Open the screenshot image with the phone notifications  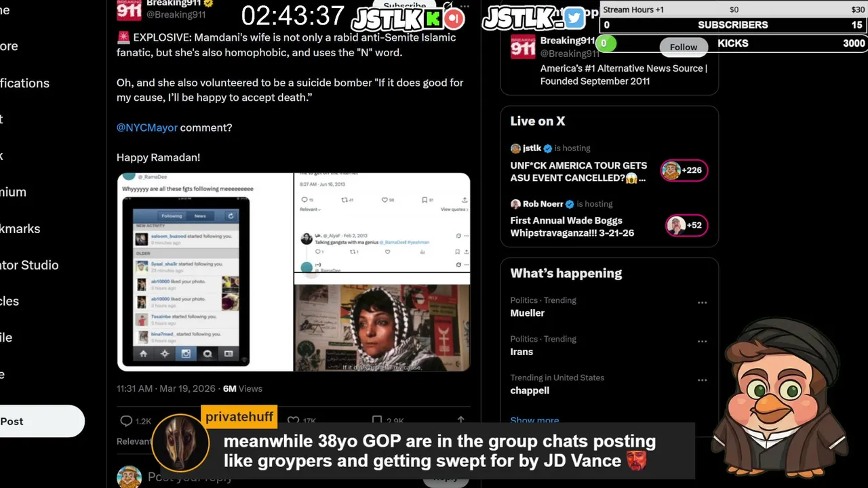[205, 272]
